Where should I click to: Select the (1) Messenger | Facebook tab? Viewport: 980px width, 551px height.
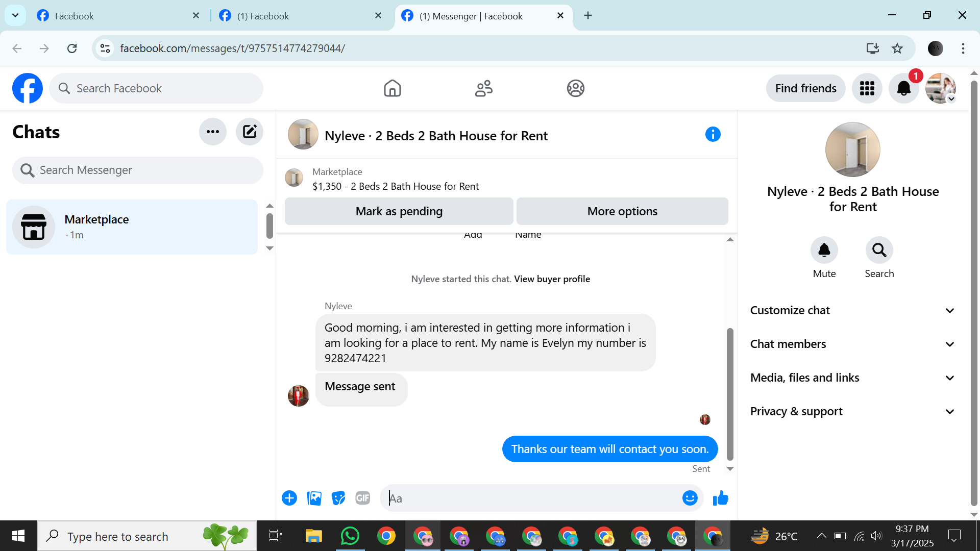(x=483, y=16)
